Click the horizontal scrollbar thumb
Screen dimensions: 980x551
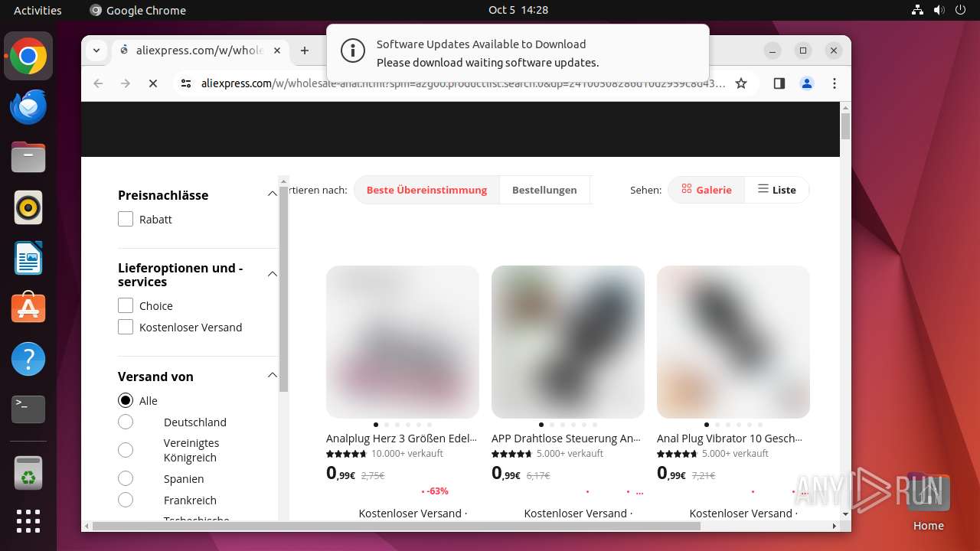click(396, 526)
